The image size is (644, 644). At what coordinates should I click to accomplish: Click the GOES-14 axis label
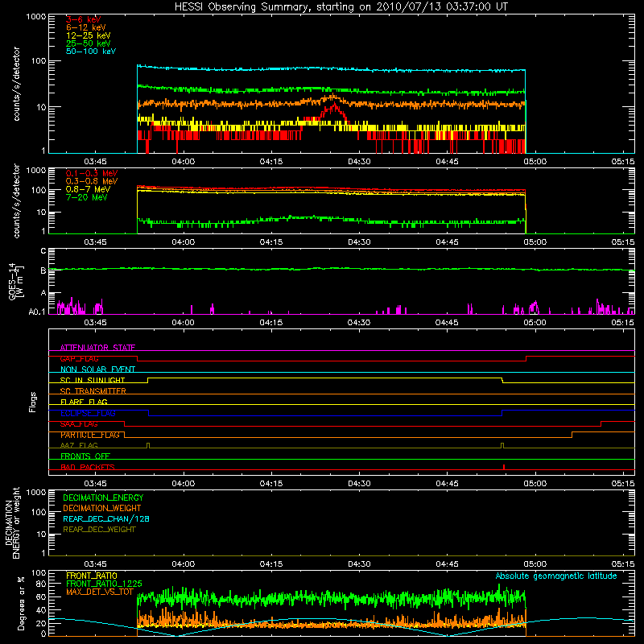click(x=14, y=281)
